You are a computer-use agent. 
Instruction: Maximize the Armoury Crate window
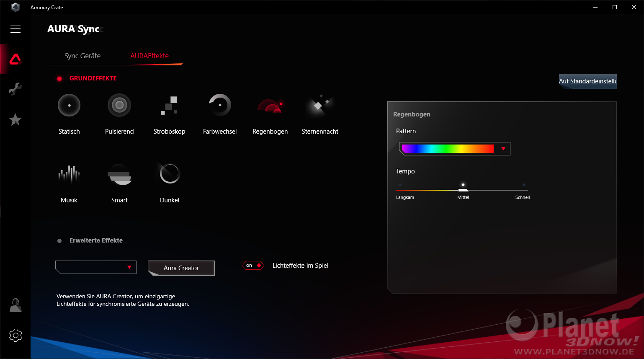615,7
